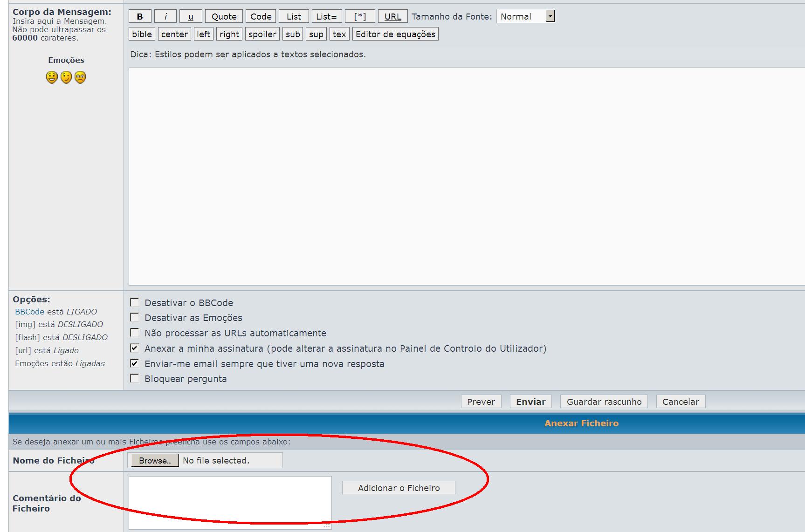This screenshot has height=532, width=805.
Task: Click the sup superscript button
Action: tap(316, 34)
